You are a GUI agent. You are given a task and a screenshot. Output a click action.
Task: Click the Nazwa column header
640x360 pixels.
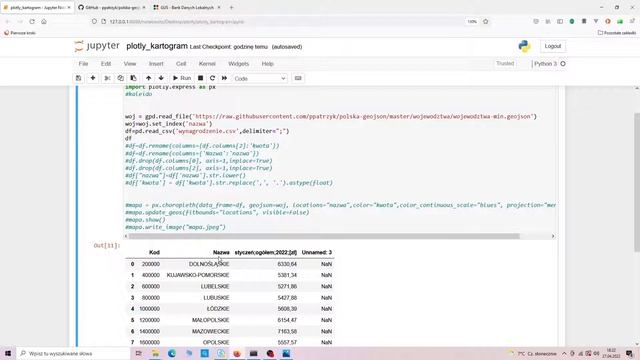[x=221, y=253]
